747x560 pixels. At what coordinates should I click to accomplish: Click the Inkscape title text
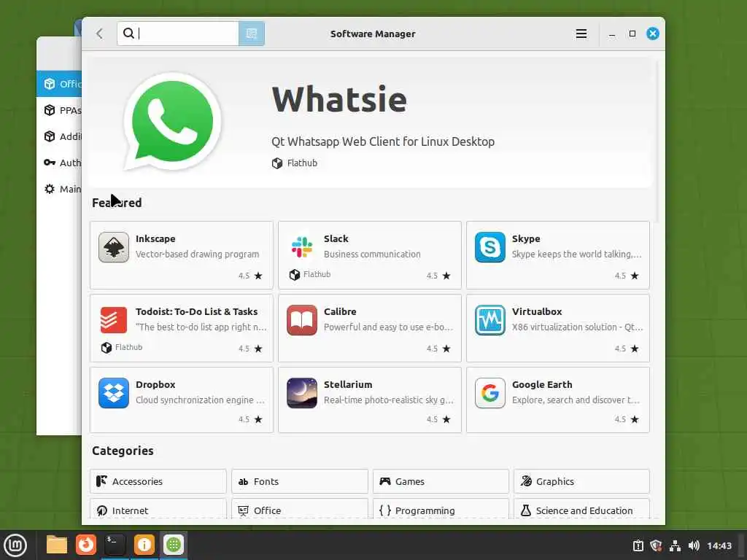pos(155,238)
